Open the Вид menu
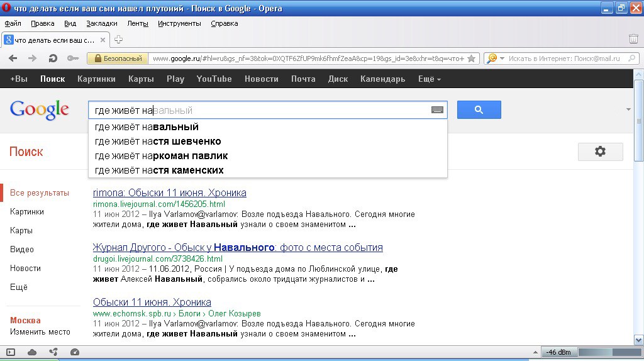The height and width of the screenshot is (361, 644). click(70, 23)
